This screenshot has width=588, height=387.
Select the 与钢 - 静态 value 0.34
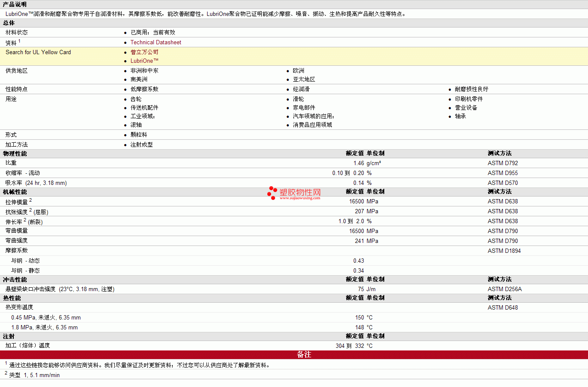(358, 270)
